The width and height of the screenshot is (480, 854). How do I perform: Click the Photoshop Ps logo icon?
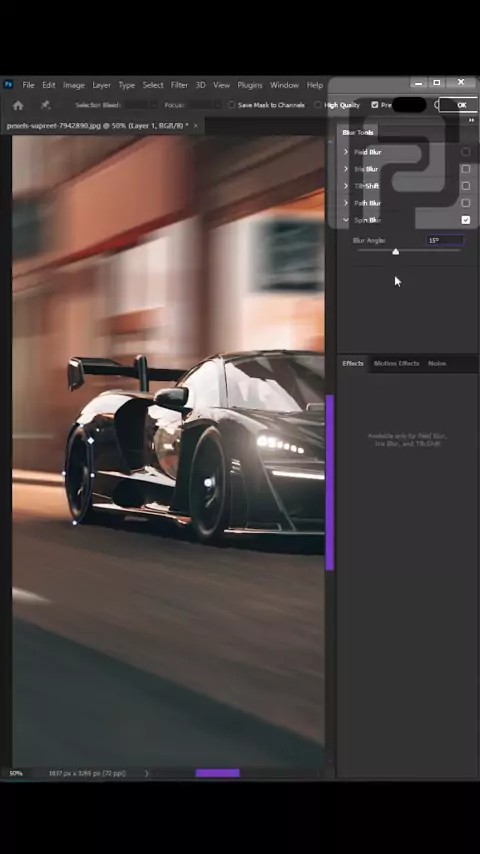8,84
